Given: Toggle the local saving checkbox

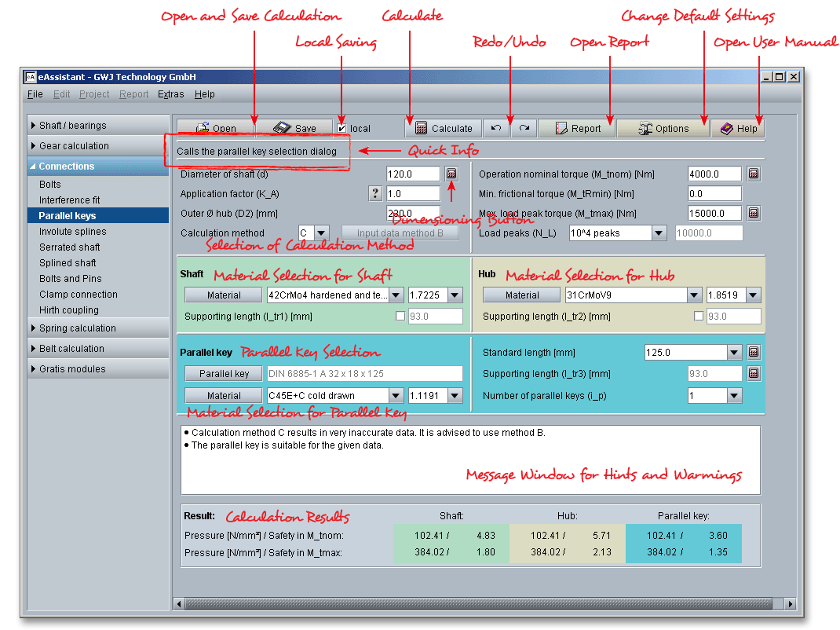Looking at the screenshot, I should (341, 127).
